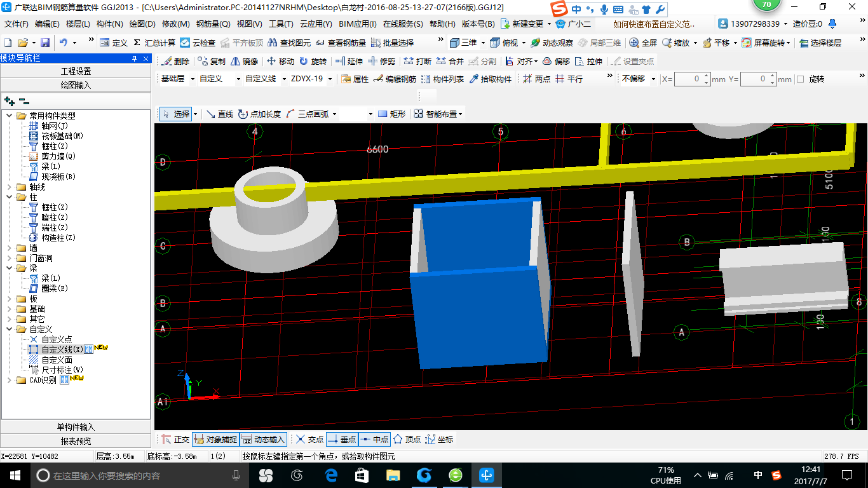Choose the 矩形 rectangle draw tool
Image resolution: width=868 pixels, height=488 pixels.
(x=392, y=114)
